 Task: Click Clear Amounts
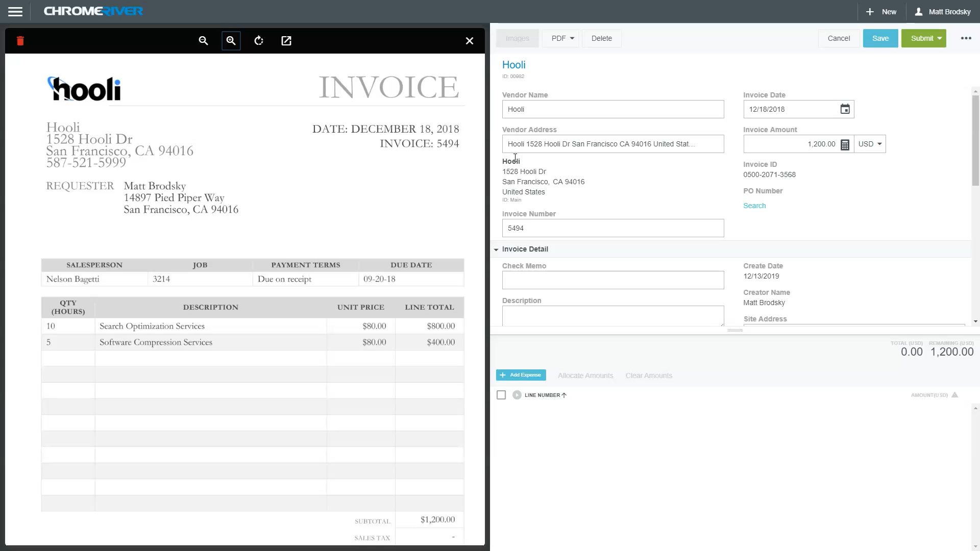(x=649, y=375)
